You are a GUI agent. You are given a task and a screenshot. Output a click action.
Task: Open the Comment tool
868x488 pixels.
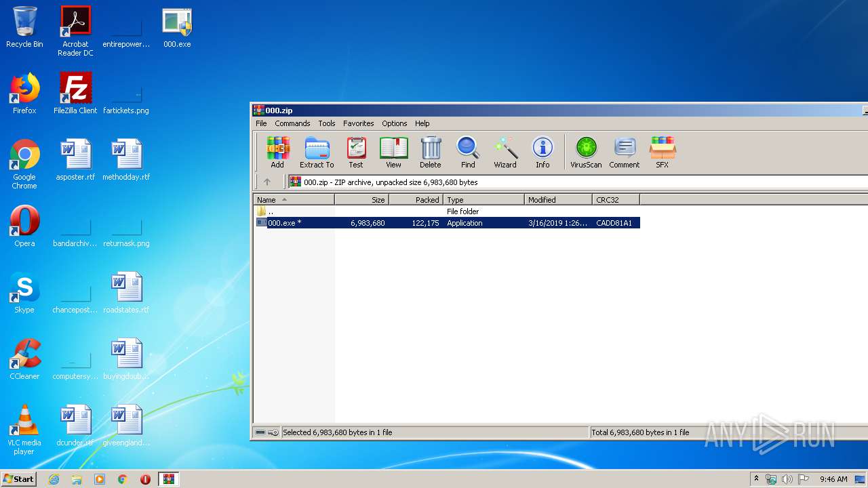pyautogui.click(x=625, y=152)
